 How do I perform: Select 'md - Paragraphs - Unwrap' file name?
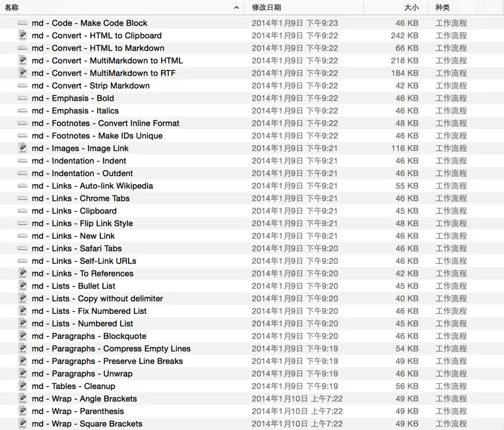[x=82, y=374]
